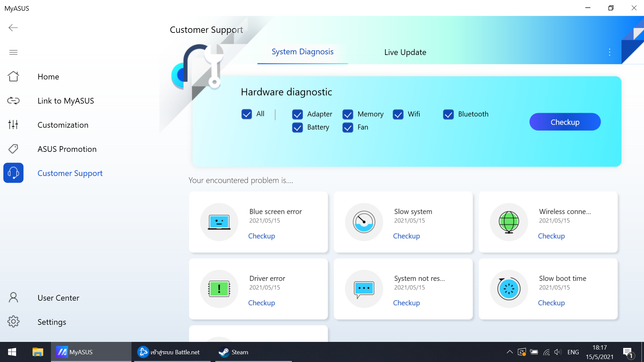The image size is (644, 362).
Task: Uncheck the Memory checkbox
Action: click(347, 114)
